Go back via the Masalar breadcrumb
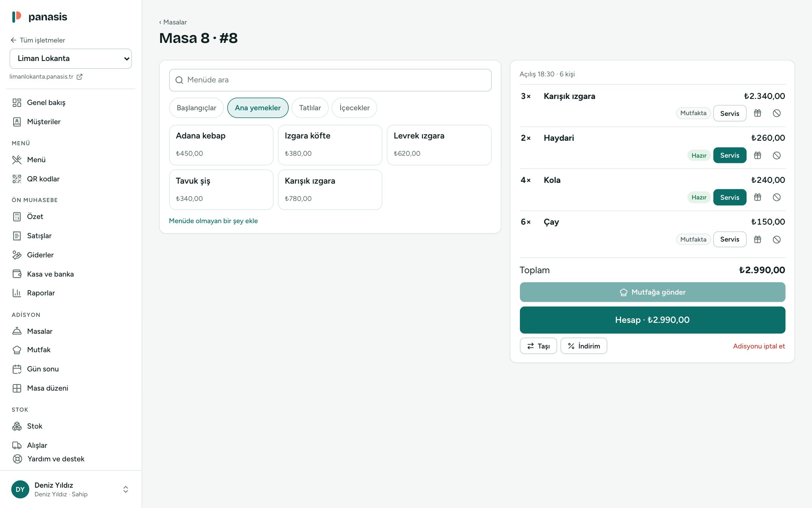This screenshot has width=812, height=508. click(173, 22)
